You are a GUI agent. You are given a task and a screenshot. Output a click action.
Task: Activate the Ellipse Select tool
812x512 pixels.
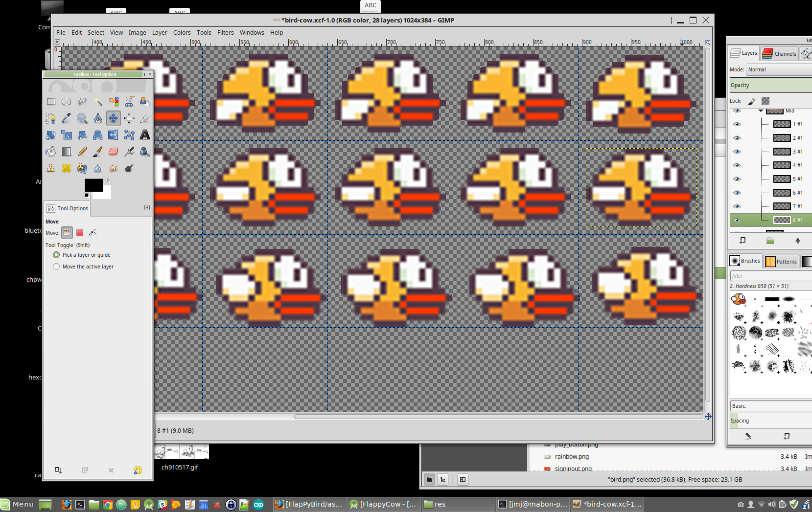(x=67, y=101)
